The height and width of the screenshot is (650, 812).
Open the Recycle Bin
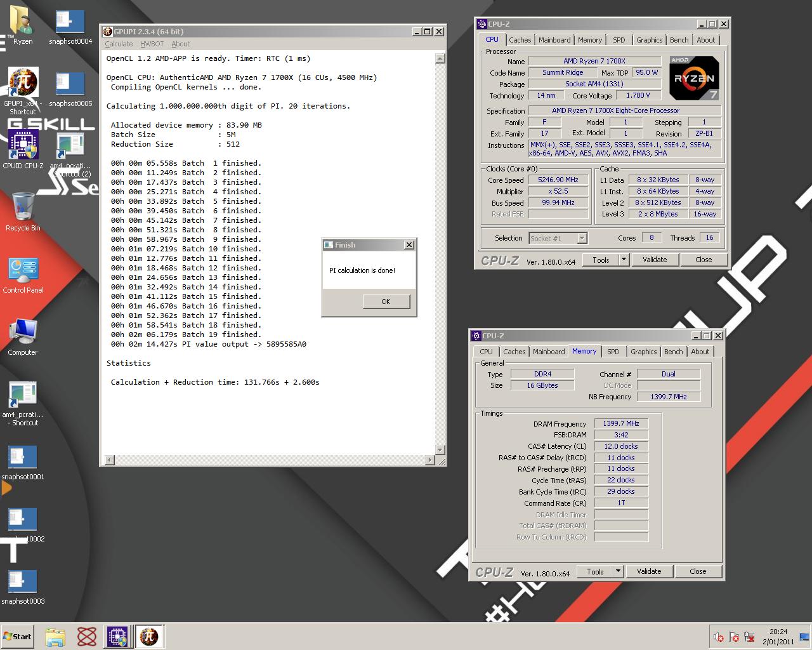pos(23,212)
